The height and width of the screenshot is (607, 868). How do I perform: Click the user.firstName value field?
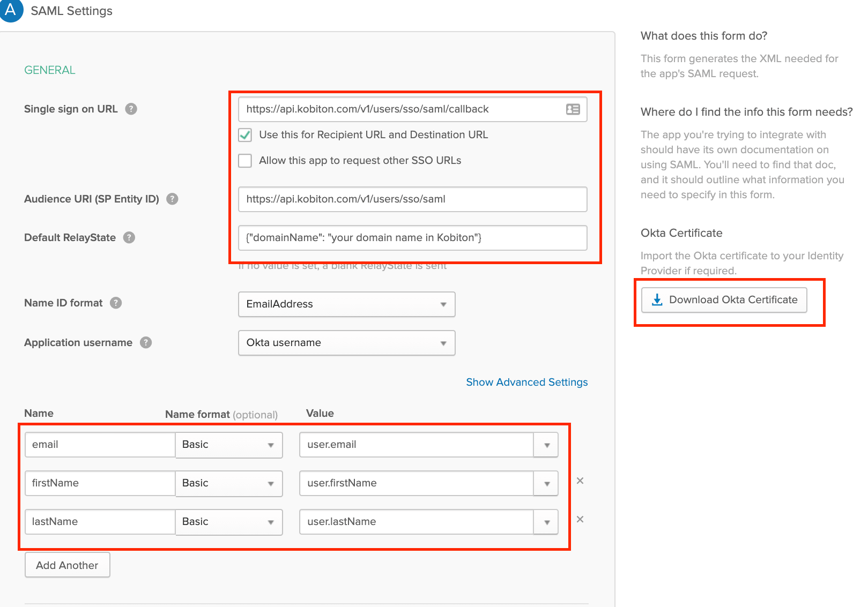point(417,484)
